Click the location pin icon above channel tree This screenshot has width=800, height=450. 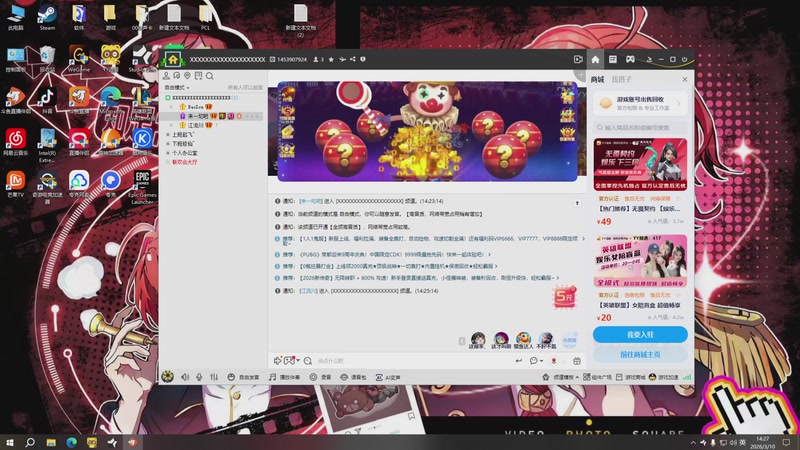pyautogui.click(x=187, y=76)
